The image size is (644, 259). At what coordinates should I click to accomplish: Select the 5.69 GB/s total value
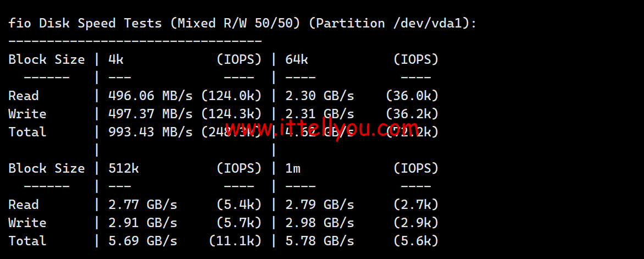point(143,241)
